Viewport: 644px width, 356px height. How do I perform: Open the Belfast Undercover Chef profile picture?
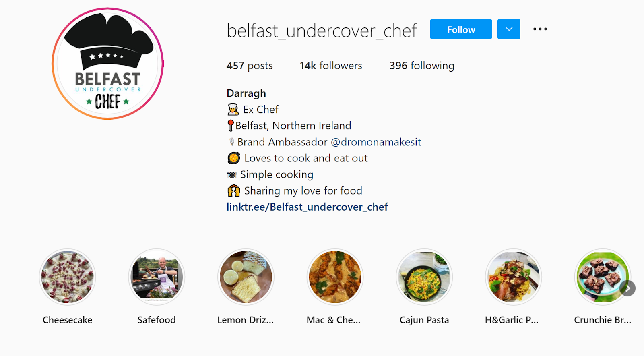[x=108, y=64]
